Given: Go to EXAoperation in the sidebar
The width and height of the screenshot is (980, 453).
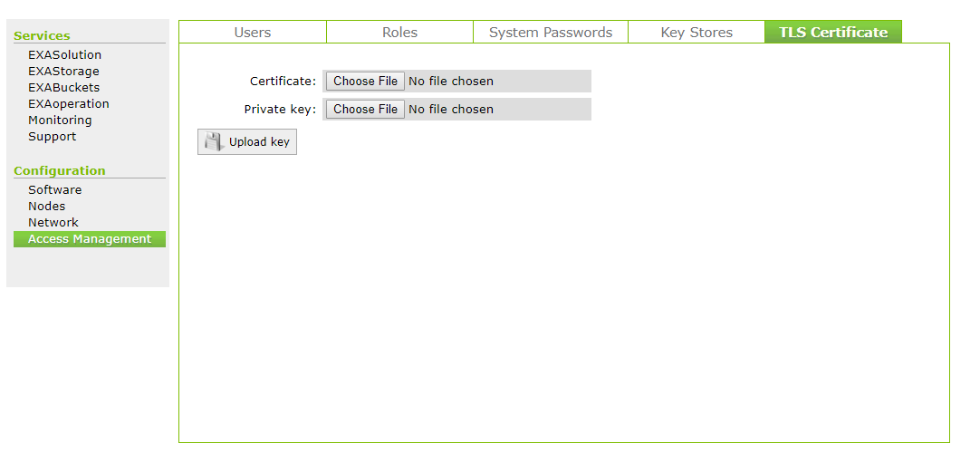Looking at the screenshot, I should (x=68, y=104).
